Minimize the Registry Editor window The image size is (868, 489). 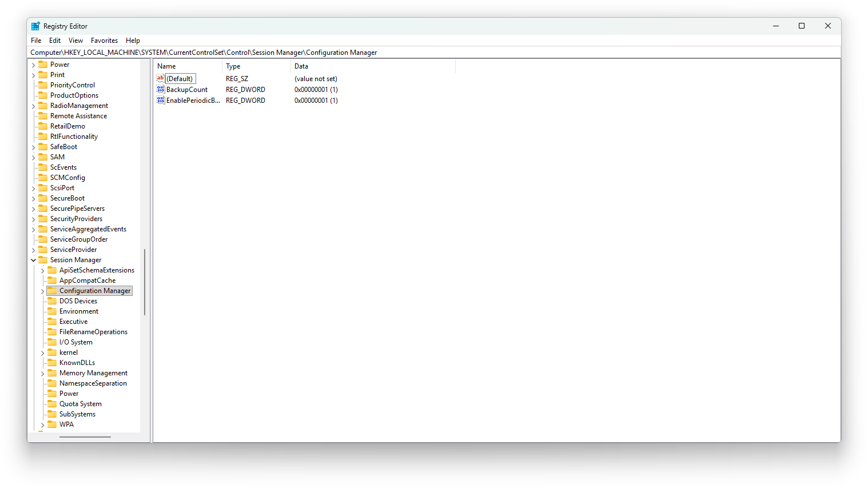tap(776, 26)
